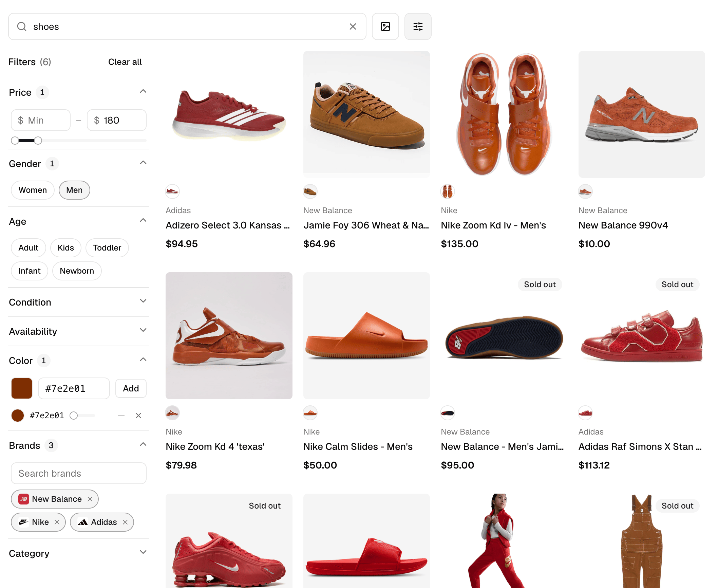718x588 pixels.
Task: Collapse the Brands filter section
Action: 143,445
